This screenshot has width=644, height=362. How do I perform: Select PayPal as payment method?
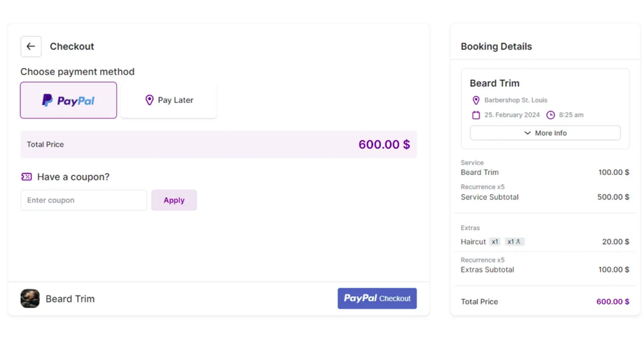(69, 100)
